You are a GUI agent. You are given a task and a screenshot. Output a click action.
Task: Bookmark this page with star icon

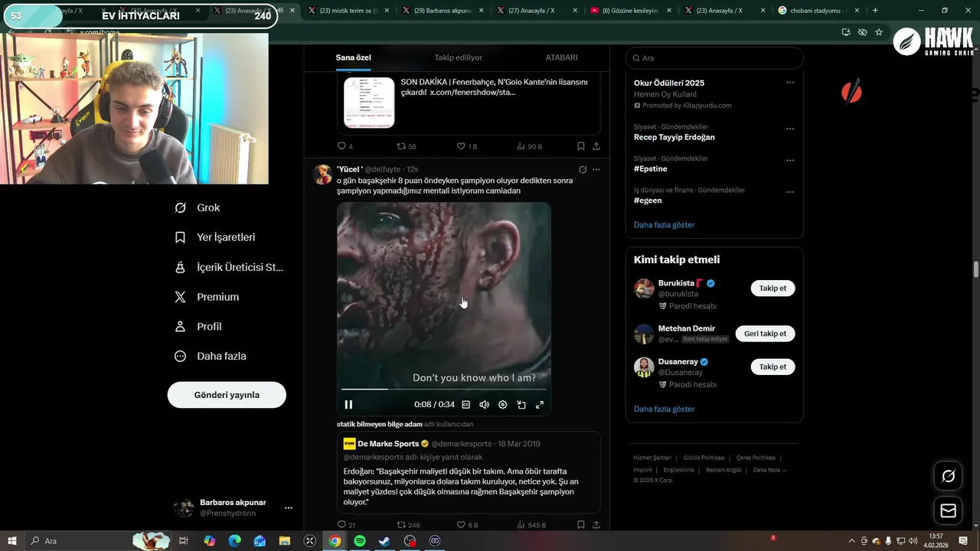(x=879, y=32)
